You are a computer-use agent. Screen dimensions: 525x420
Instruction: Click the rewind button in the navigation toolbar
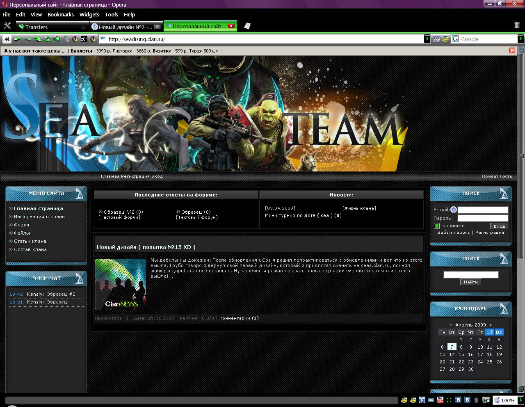pyautogui.click(x=7, y=39)
